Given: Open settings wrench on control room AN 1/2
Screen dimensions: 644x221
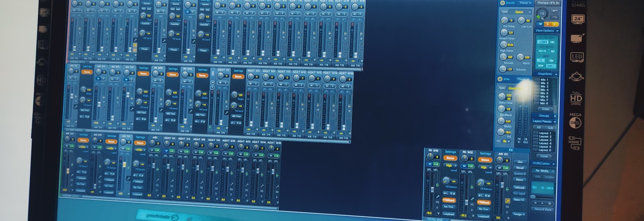Looking at the screenshot, I should (507, 201).
